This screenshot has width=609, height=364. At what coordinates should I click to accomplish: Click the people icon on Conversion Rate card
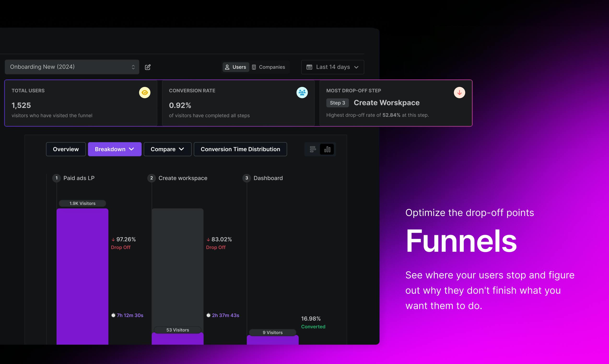point(302,93)
